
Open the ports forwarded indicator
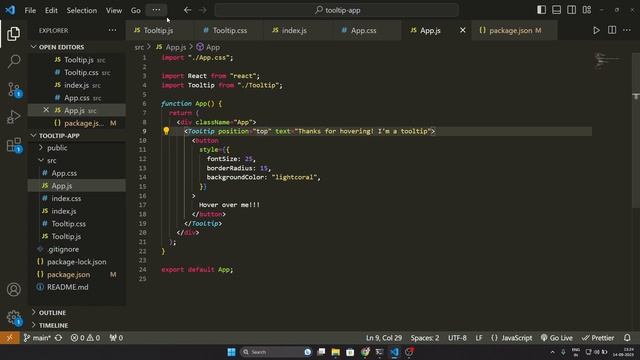(116, 338)
